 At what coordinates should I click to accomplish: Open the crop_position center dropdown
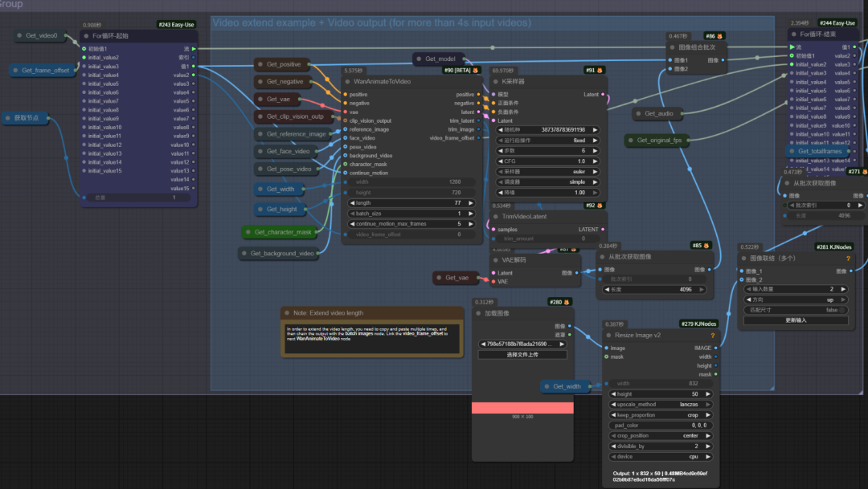tap(661, 436)
